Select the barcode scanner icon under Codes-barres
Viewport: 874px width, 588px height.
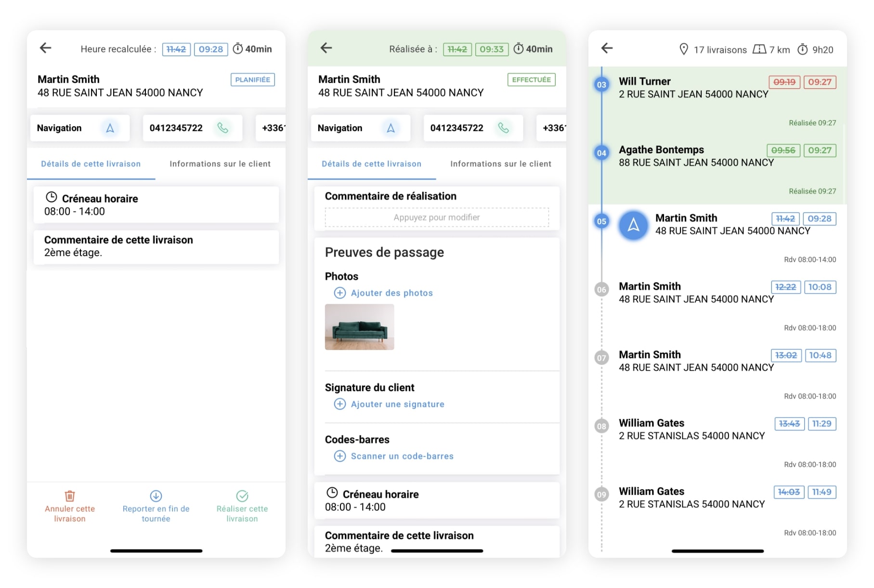point(340,456)
